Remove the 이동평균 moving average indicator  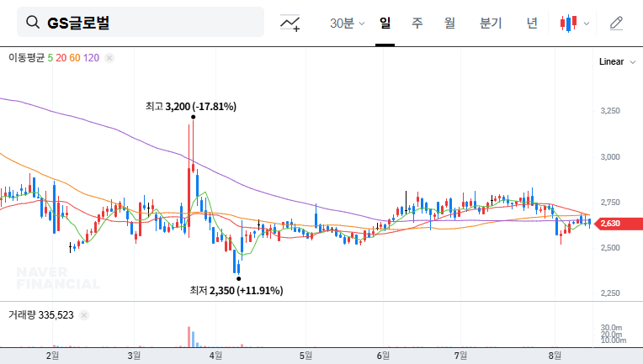[109, 58]
